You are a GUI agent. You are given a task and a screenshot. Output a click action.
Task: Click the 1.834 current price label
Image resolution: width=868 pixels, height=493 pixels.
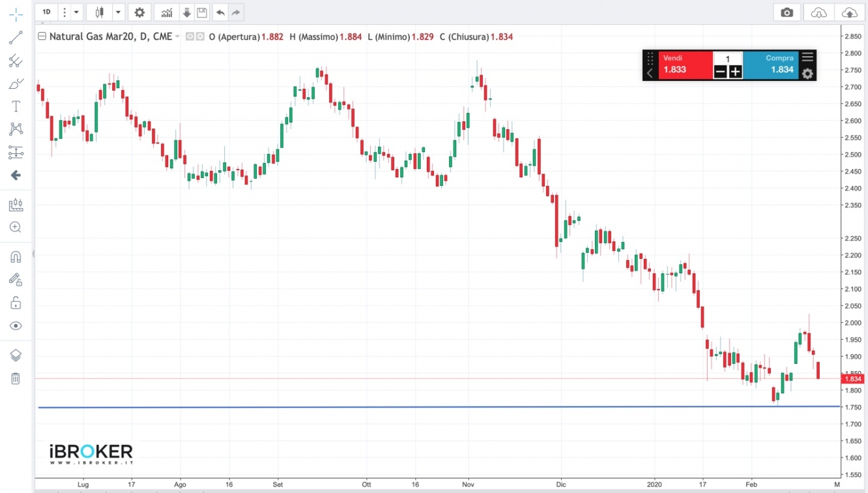click(852, 379)
